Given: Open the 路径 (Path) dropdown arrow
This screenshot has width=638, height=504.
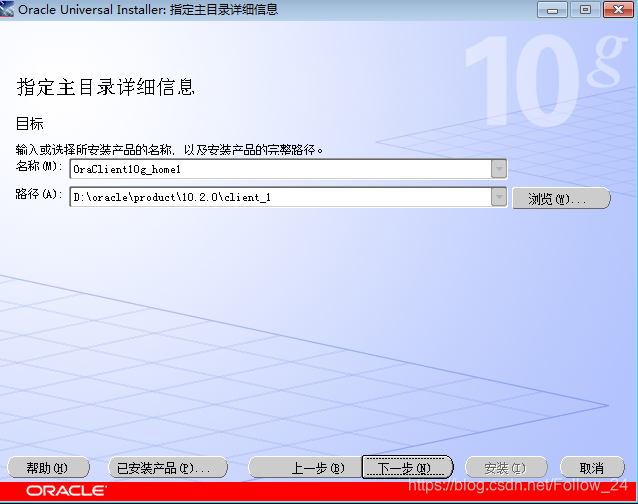Looking at the screenshot, I should [498, 197].
